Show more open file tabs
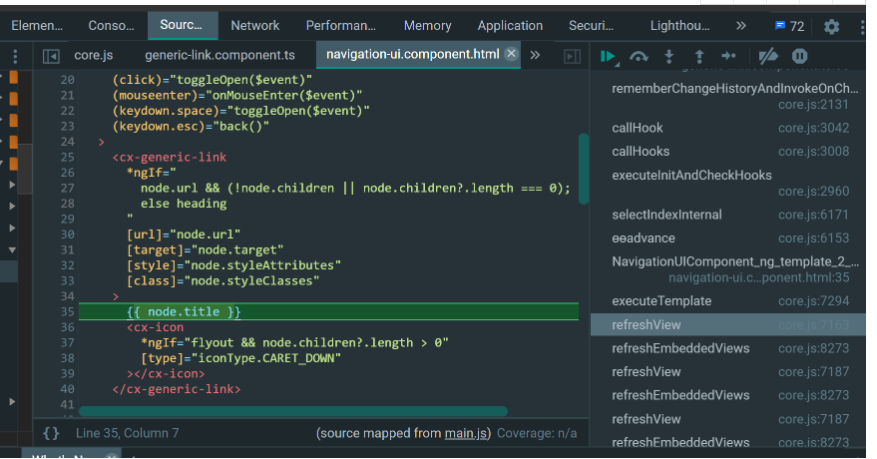The height and width of the screenshot is (459, 877). [535, 55]
